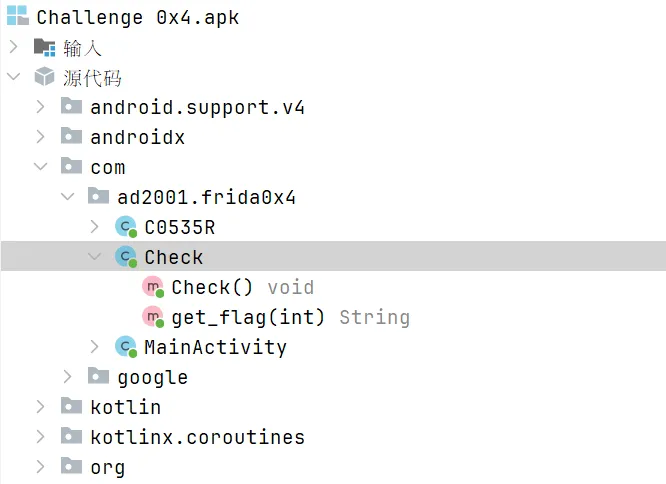Click the MainActivity class icon
Image resolution: width=666 pixels, height=484 pixels.
pyautogui.click(x=126, y=347)
